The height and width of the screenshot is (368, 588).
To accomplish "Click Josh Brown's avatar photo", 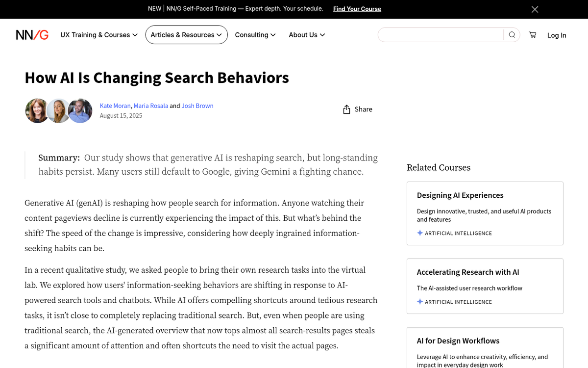I will click(80, 111).
